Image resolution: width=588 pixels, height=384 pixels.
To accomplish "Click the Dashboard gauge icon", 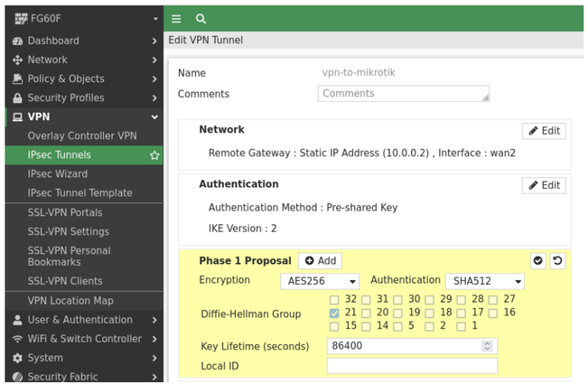I will coord(16,41).
